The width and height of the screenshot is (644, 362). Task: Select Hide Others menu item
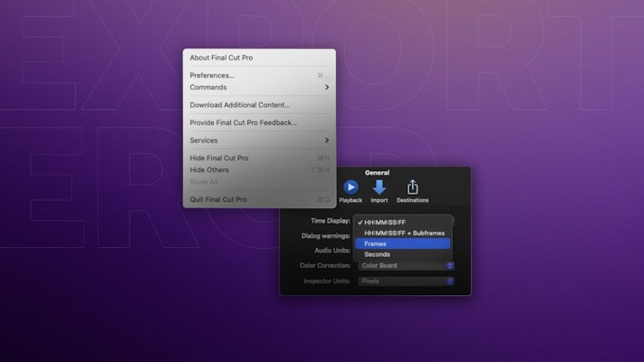209,169
